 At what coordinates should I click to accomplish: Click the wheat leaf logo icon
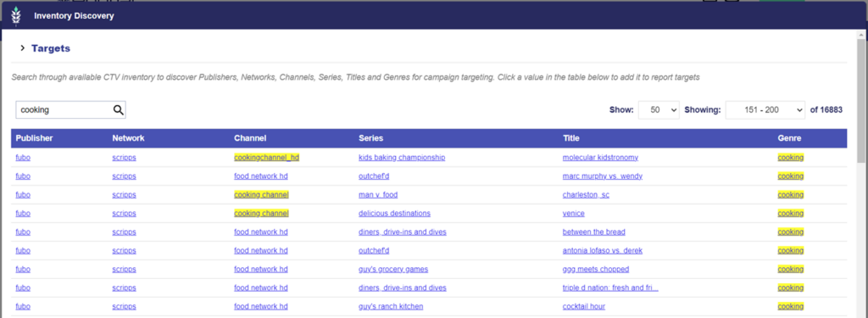tap(15, 16)
